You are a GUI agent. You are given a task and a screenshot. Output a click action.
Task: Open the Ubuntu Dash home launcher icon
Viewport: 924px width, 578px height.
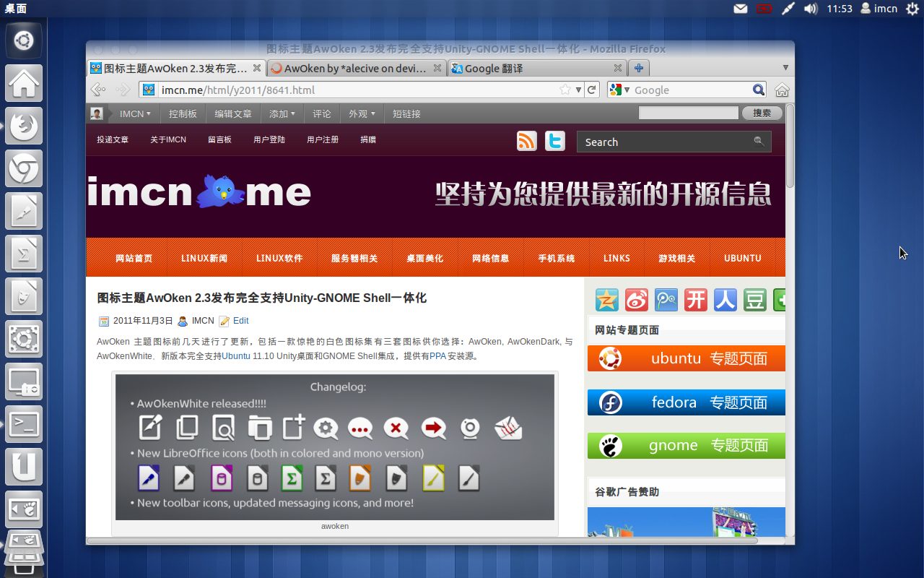(24, 40)
